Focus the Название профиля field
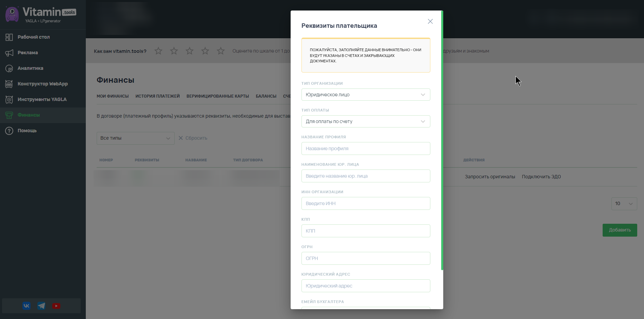 [366, 148]
